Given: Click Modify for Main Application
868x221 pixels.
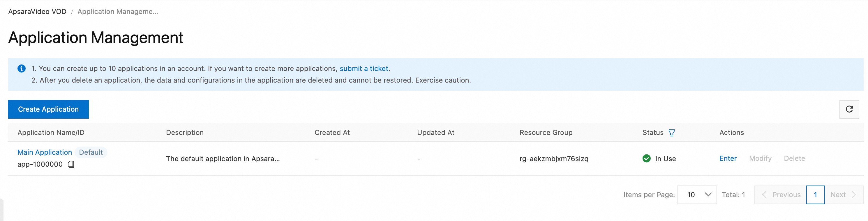Looking at the screenshot, I should point(760,158).
